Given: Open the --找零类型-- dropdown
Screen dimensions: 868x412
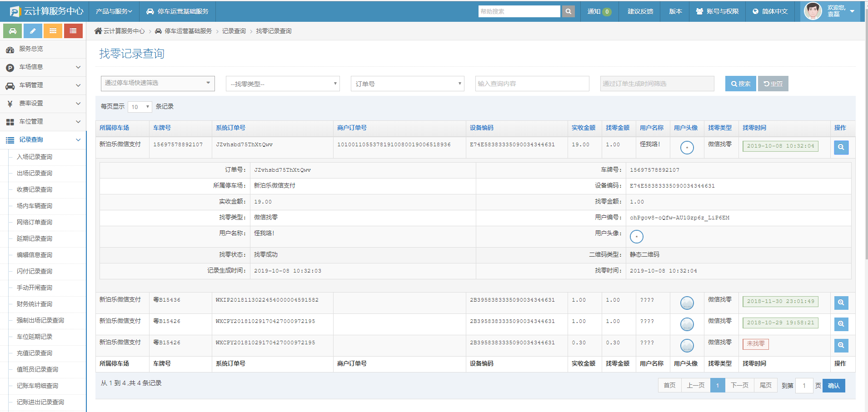Looking at the screenshot, I should point(282,83).
